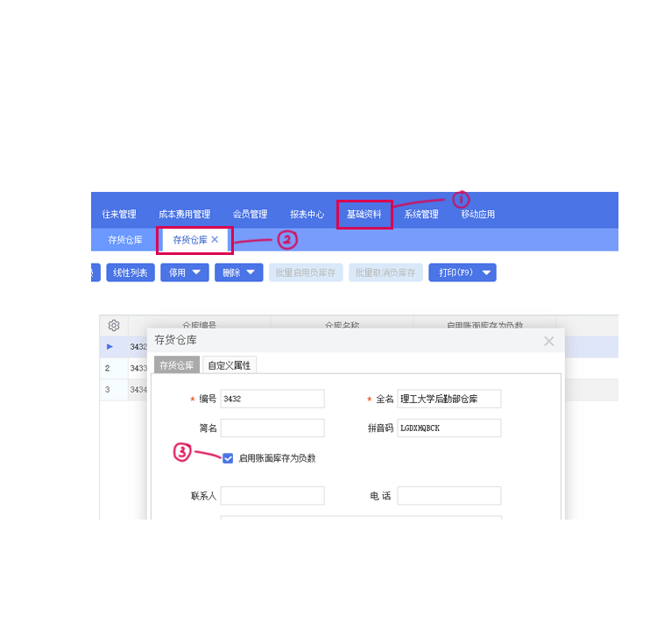Open the 打印(F9) dropdown
657x644 pixels.
462,272
